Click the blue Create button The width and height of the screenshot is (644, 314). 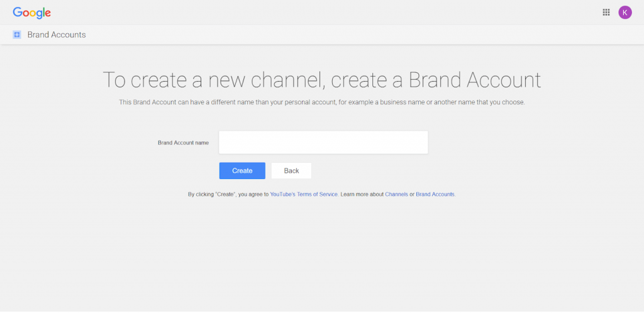(x=242, y=171)
